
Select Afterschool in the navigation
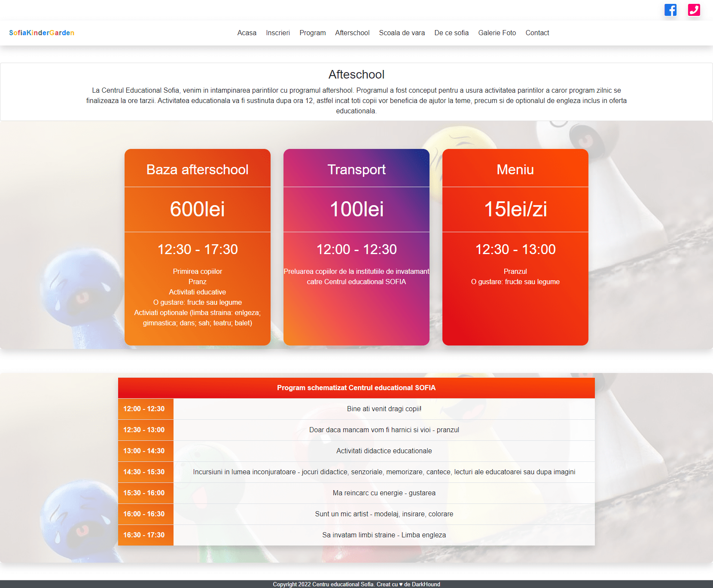point(352,33)
